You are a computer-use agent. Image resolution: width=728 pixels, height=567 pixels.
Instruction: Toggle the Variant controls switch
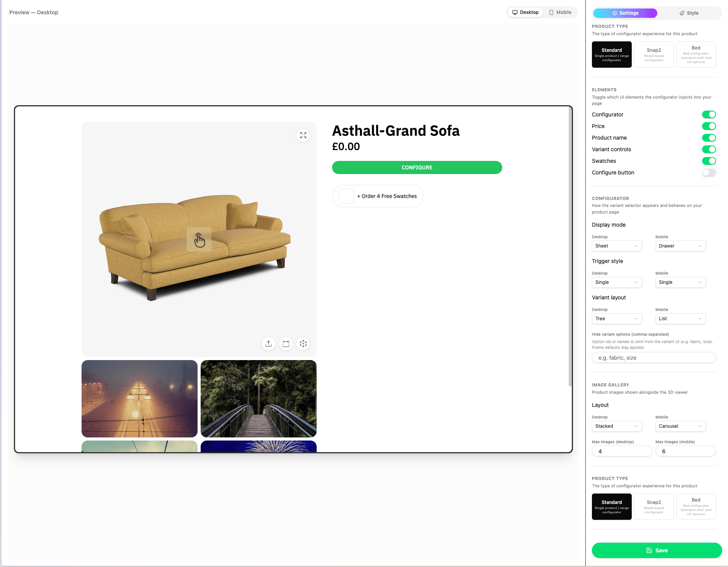click(x=709, y=149)
